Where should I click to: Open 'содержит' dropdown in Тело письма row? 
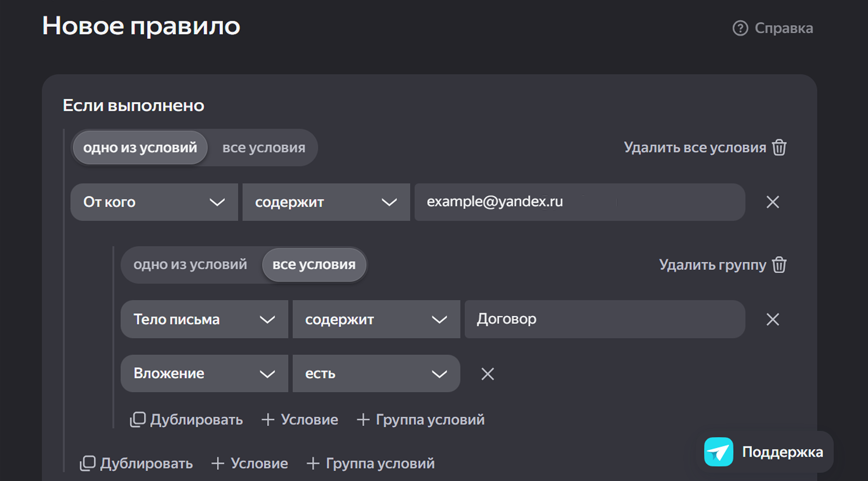[377, 319]
